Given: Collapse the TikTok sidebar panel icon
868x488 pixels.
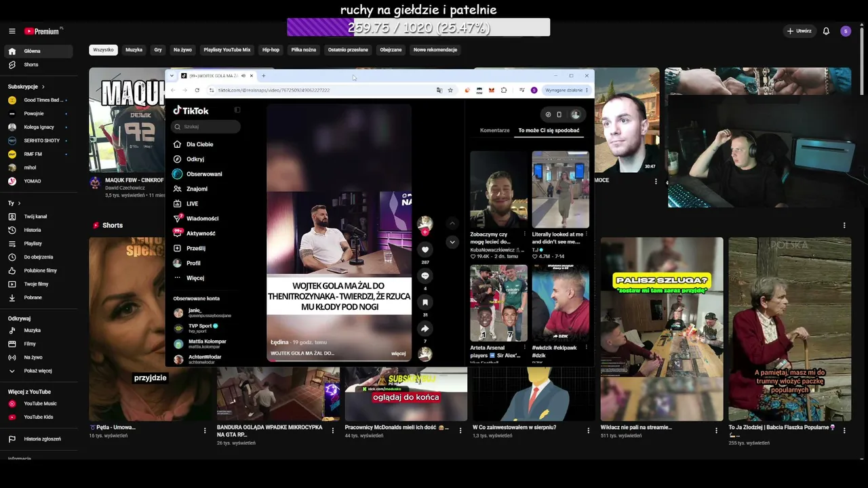Looking at the screenshot, I should click(237, 110).
